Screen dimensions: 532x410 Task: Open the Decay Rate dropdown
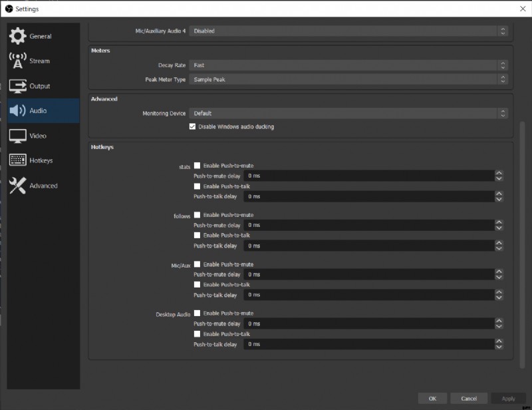coord(349,65)
